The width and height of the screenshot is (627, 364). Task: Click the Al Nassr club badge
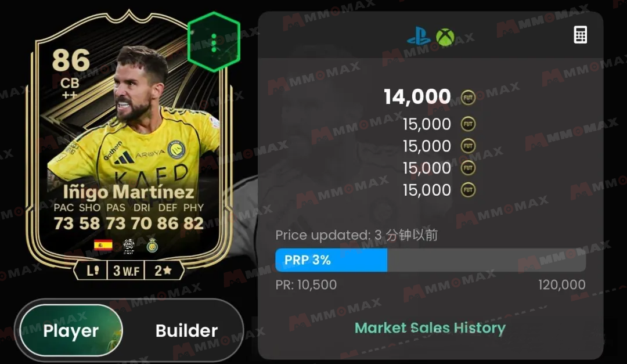point(152,246)
